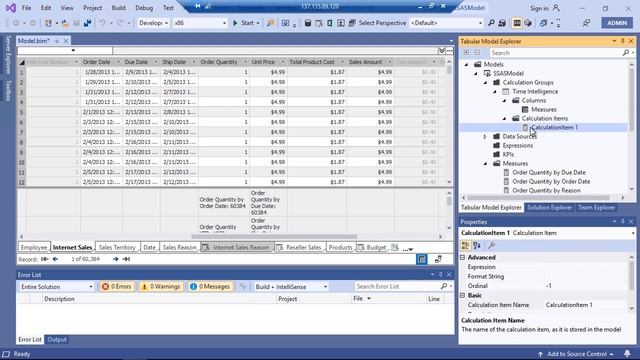640x360 pixels.
Task: Select CalculationItem 1 in the tree
Action: click(x=555, y=127)
